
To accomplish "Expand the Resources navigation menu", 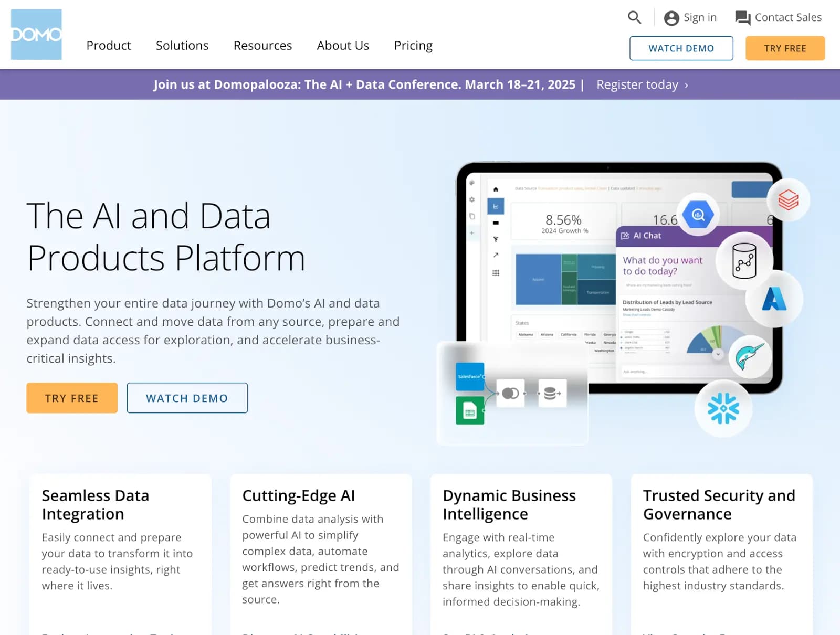I will click(x=262, y=46).
